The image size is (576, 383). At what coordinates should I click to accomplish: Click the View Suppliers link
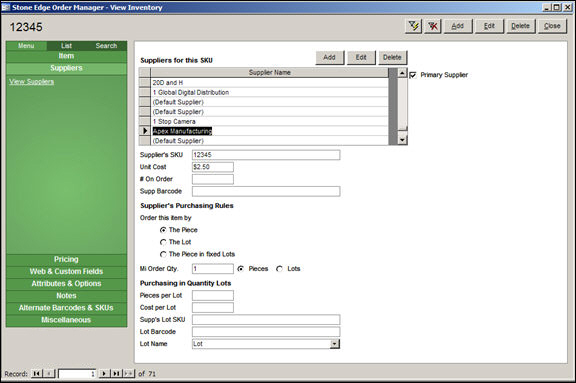(x=32, y=82)
